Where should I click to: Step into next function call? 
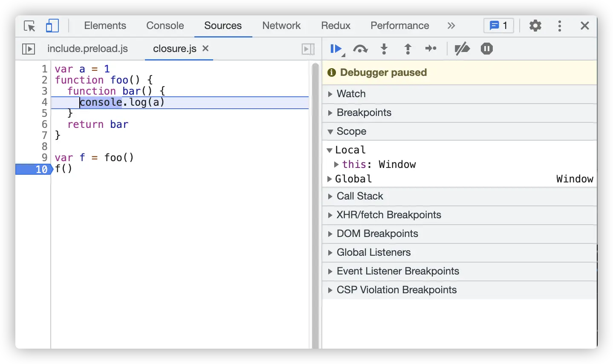(x=384, y=49)
